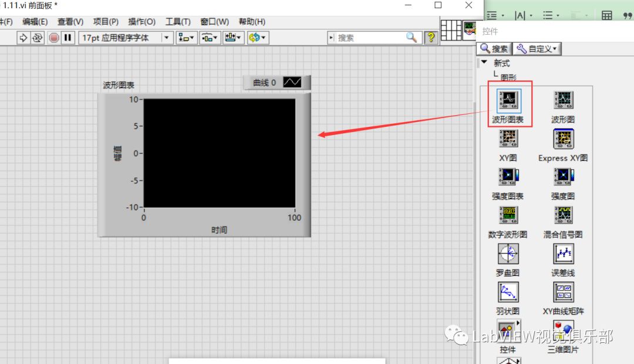The width and height of the screenshot is (634, 364).
Task: Toggle Run Continuously in the toolbar
Action: (38, 38)
